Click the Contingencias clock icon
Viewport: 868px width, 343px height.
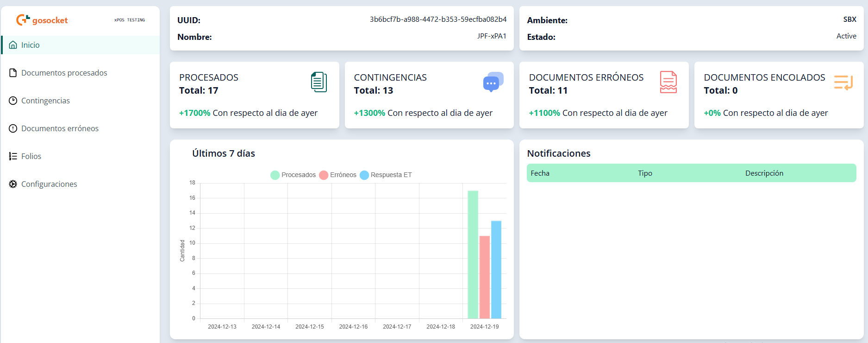tap(13, 101)
